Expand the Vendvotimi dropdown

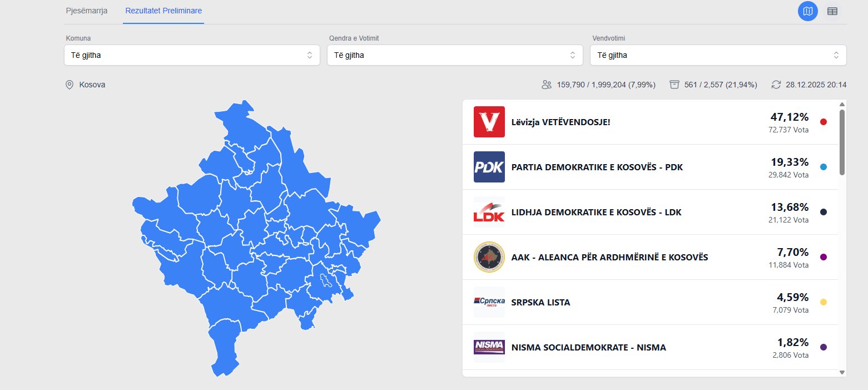(718, 55)
